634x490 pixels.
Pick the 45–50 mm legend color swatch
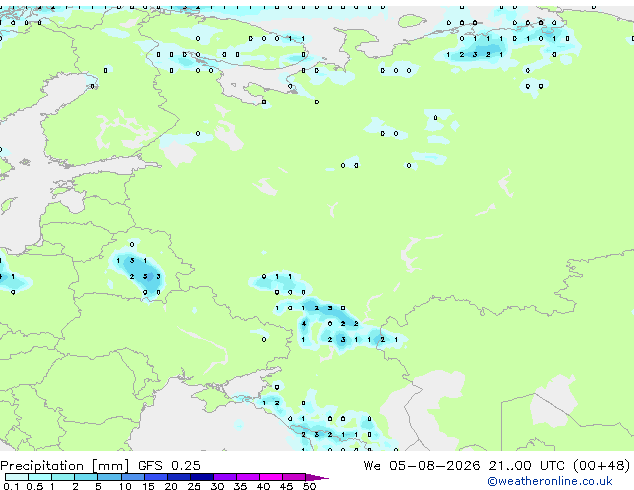pos(294,477)
